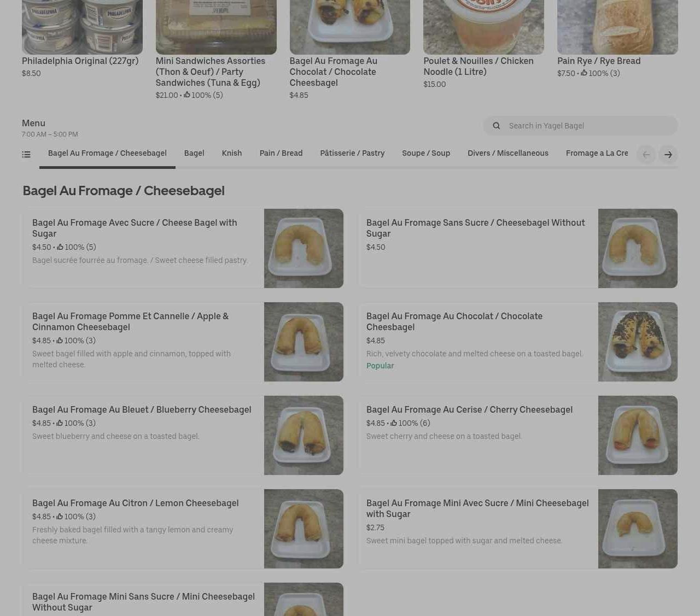Image resolution: width=700 pixels, height=616 pixels.
Task: Click the search magnifier icon
Action: (x=496, y=126)
